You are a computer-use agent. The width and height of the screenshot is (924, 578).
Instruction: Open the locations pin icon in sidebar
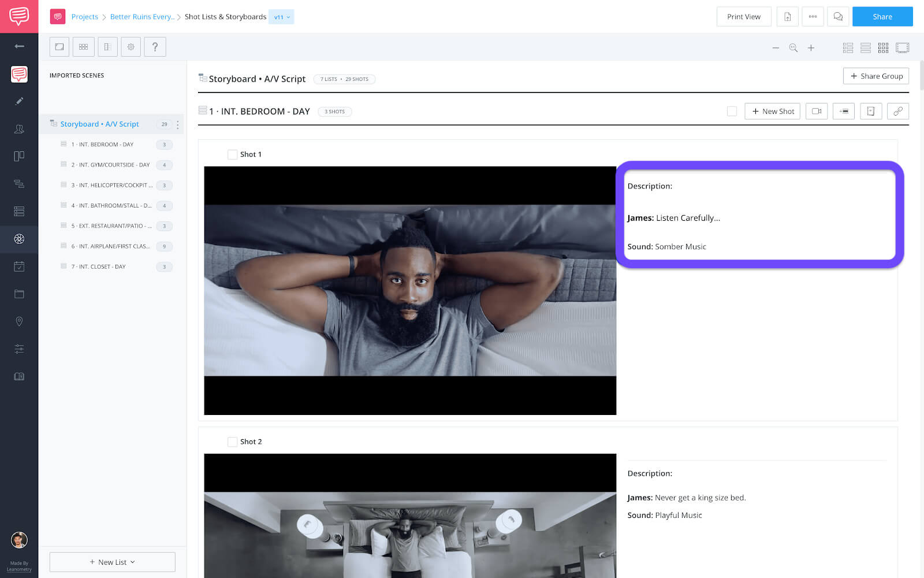tap(19, 321)
